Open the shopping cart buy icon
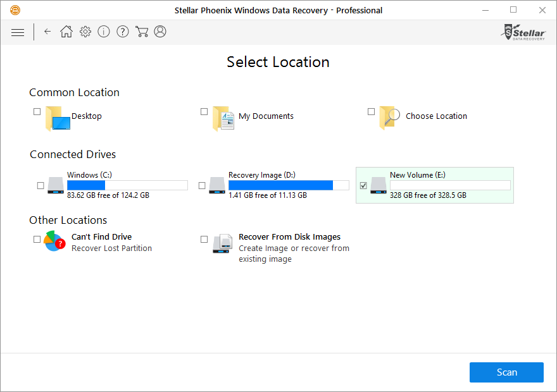557x392 pixels. 142,32
